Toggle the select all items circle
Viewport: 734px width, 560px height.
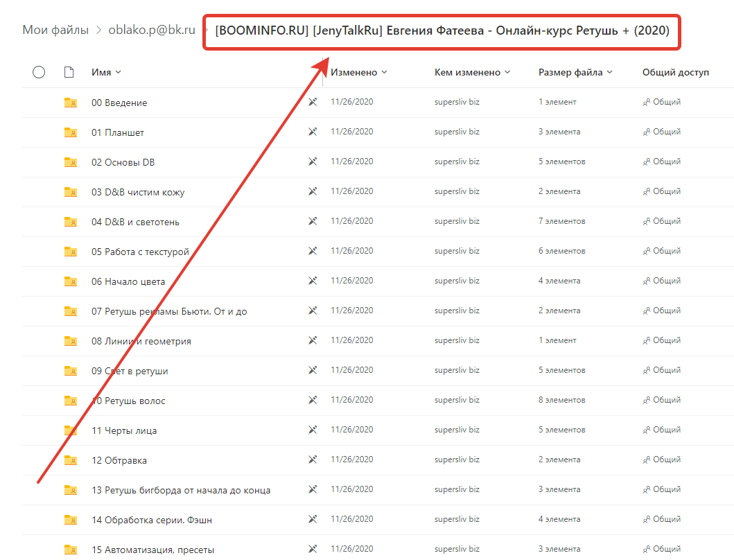(x=39, y=72)
